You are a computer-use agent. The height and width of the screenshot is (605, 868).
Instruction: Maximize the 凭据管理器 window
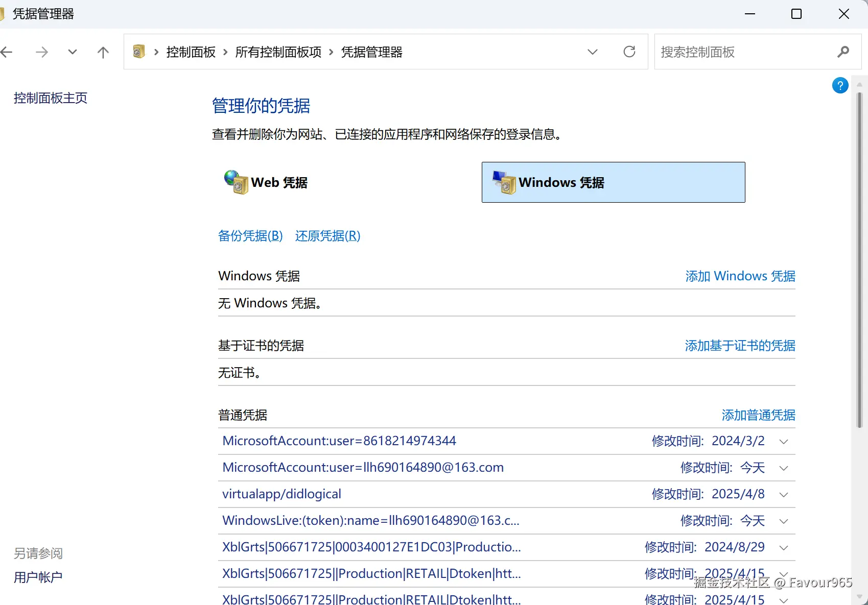[x=796, y=14]
